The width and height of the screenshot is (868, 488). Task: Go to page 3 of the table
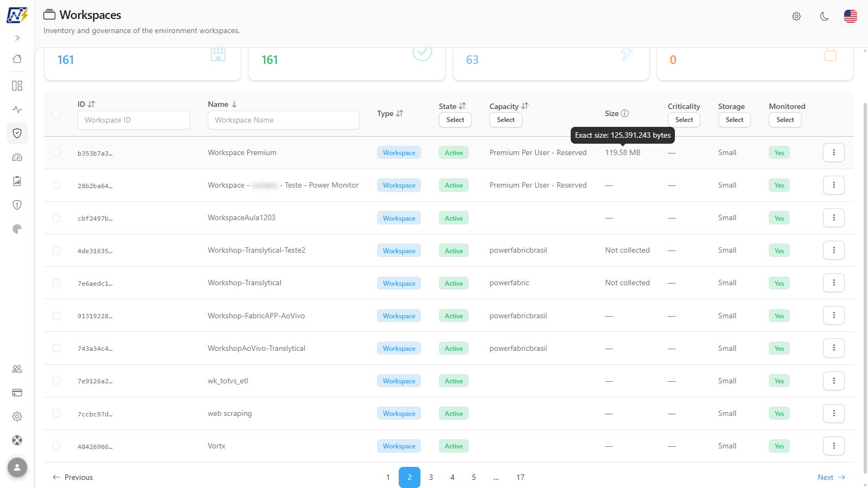tap(431, 477)
